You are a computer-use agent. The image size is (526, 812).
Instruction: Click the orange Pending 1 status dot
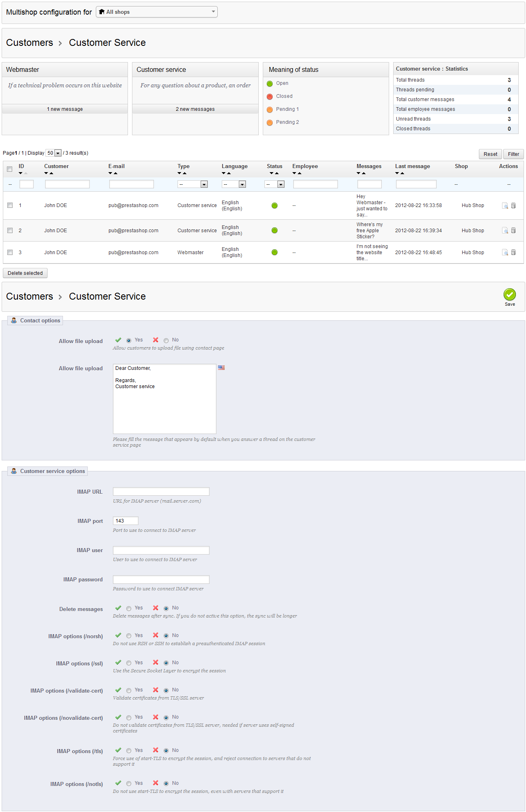click(x=270, y=110)
